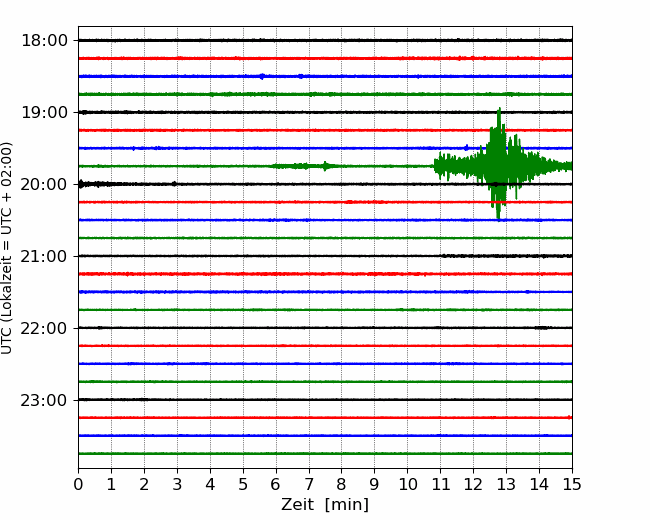Click the noisy black trace start at 20:00
The image size is (650, 520).
95,184
